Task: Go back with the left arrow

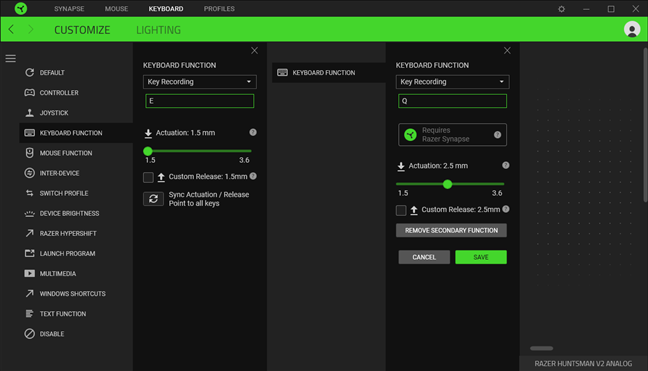Action: click(x=11, y=29)
